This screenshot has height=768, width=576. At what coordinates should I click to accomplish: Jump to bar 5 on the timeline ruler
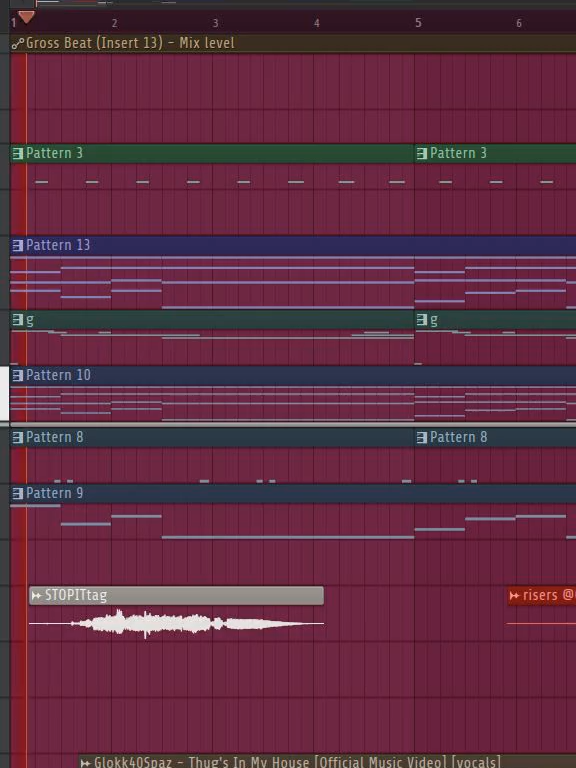418,23
